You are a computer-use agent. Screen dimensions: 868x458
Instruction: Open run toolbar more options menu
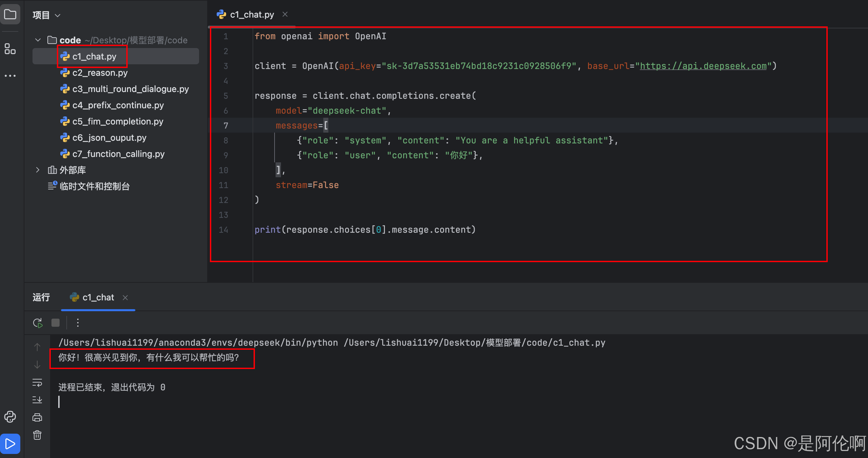click(x=78, y=323)
